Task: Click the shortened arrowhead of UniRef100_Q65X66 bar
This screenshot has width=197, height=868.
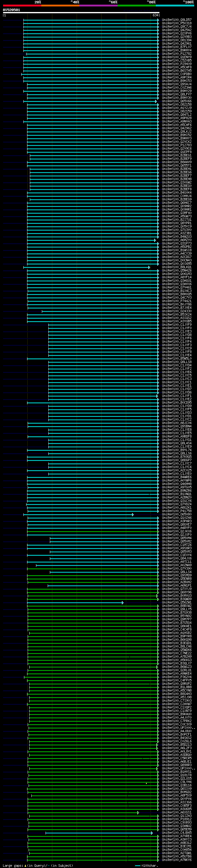Action: tap(156, 101)
